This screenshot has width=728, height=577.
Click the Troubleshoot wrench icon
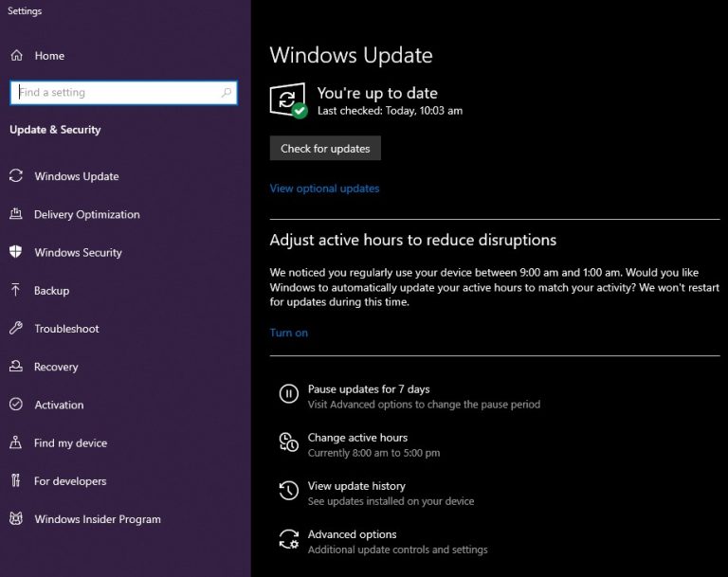click(16, 329)
